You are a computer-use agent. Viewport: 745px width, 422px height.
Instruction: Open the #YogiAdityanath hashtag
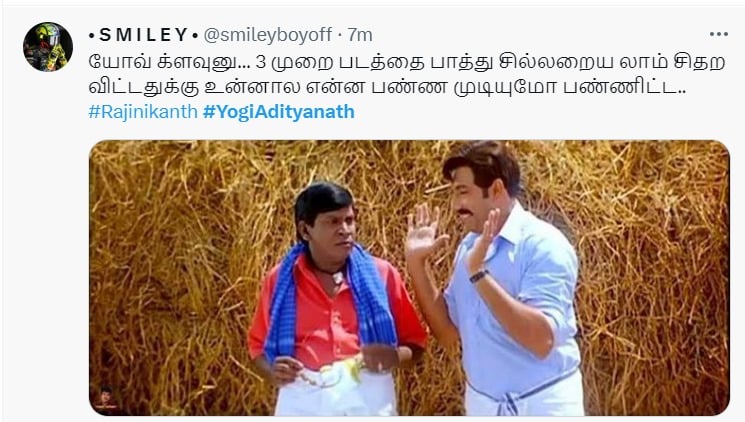(278, 112)
